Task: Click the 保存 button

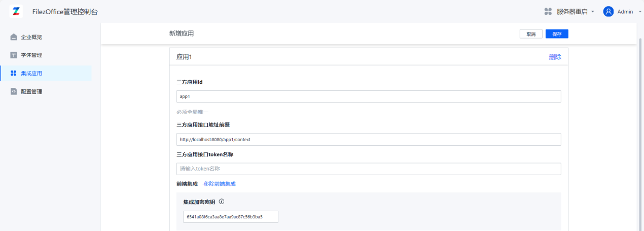Action: pos(557,34)
